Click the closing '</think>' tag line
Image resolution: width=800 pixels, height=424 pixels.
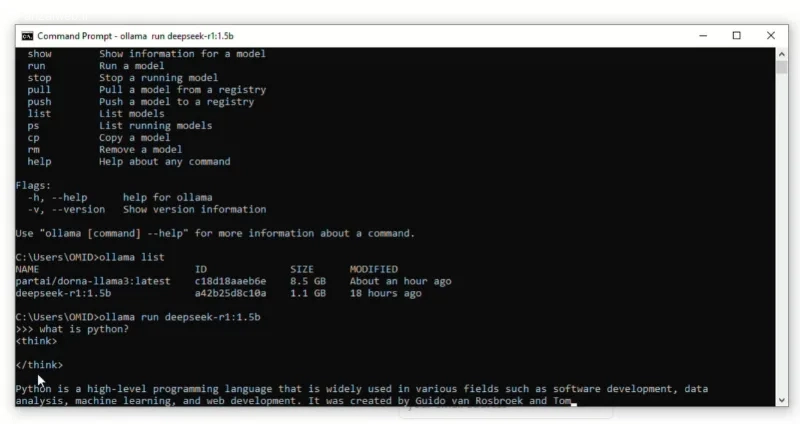coord(39,365)
